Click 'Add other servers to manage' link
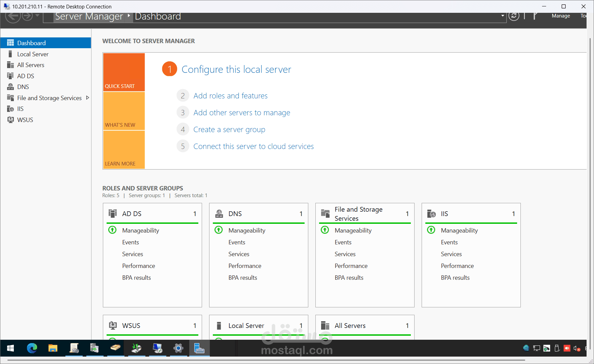This screenshot has width=594, height=364. tap(242, 113)
